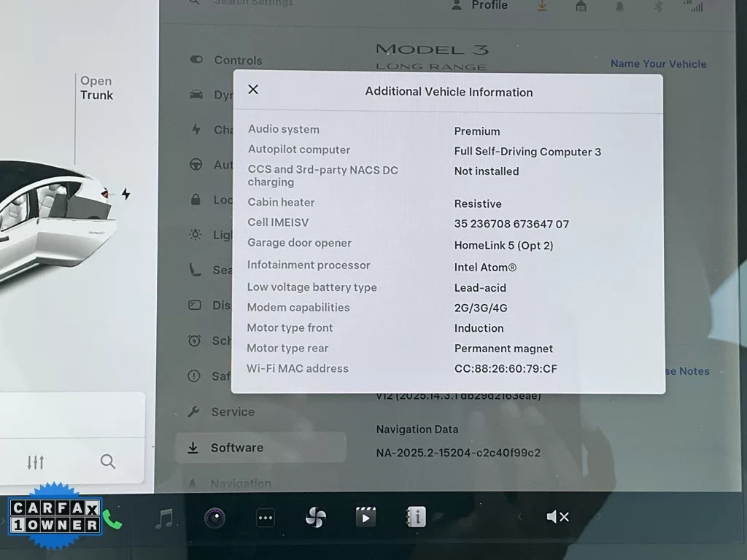
Task: Unmute the speaker volume
Action: (x=558, y=517)
